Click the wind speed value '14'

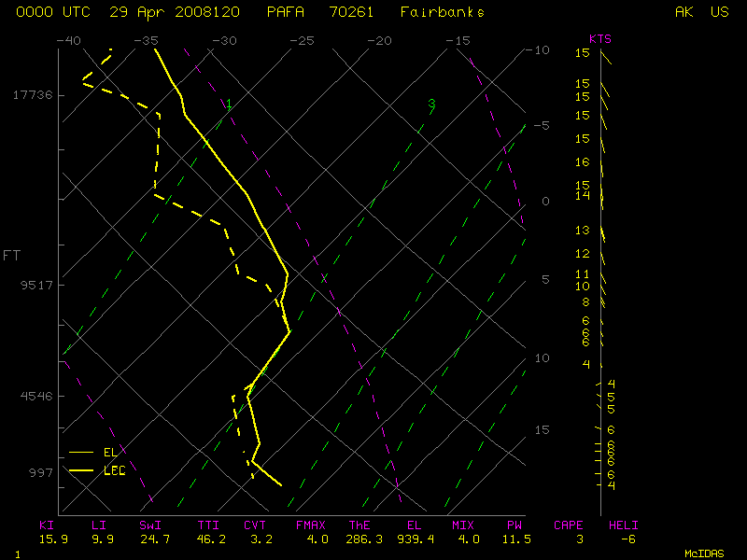[582, 196]
